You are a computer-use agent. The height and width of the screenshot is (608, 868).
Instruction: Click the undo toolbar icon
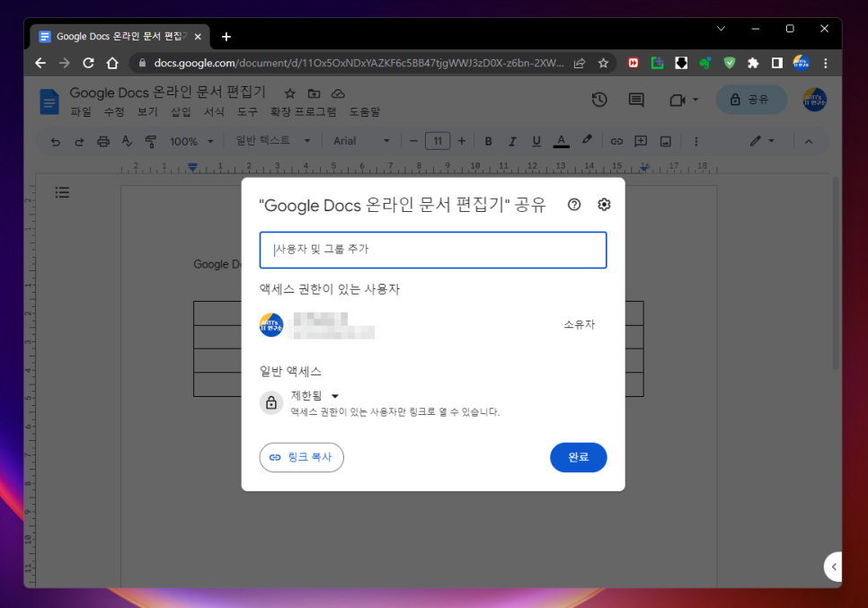(56, 142)
